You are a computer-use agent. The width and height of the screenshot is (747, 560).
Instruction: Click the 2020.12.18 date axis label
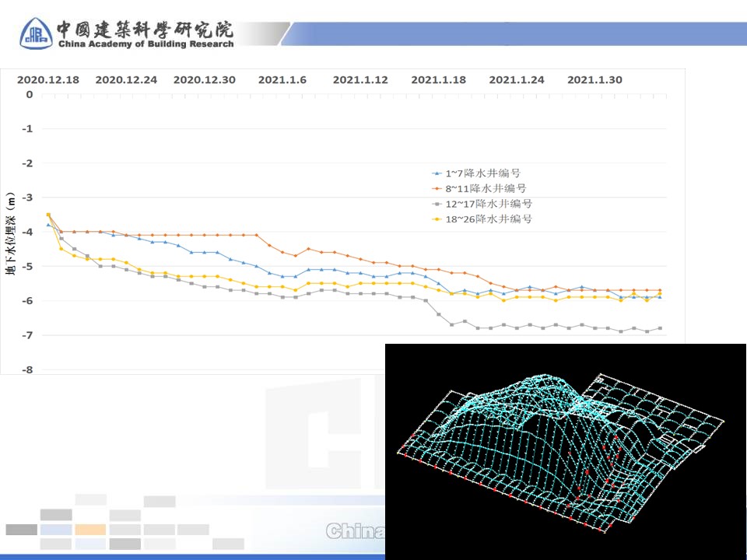point(48,79)
